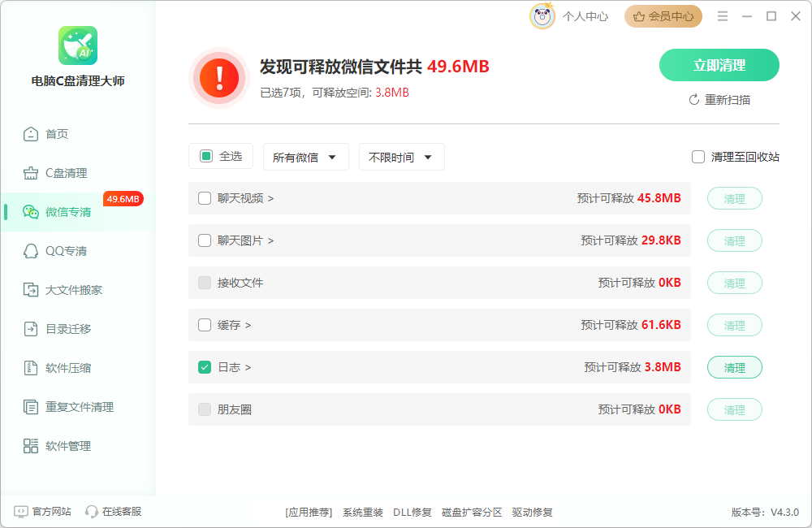
Task: Open C盘清理 basket icon in sidebar
Action: (31, 173)
